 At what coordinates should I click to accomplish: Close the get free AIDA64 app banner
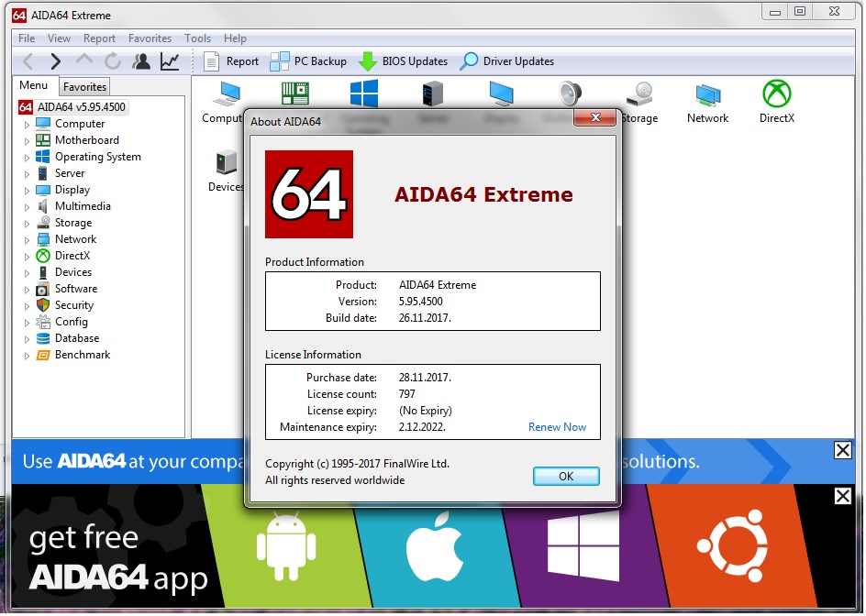tap(842, 496)
